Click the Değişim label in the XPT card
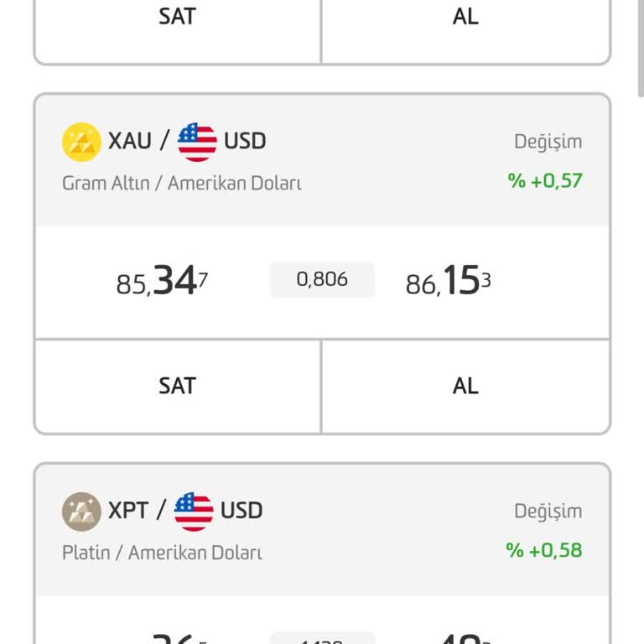Screen dimensions: 644x644 pyautogui.click(x=548, y=512)
